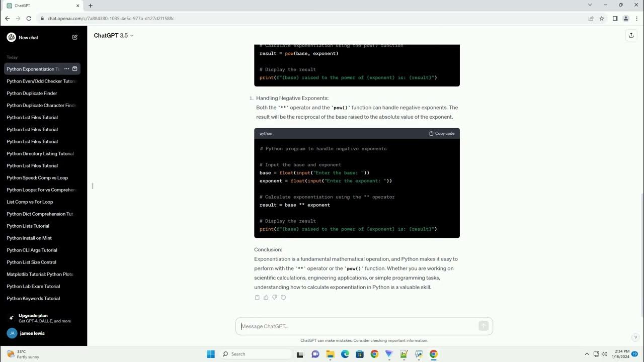Open the help question mark icon
644x362 pixels.
coord(635,337)
